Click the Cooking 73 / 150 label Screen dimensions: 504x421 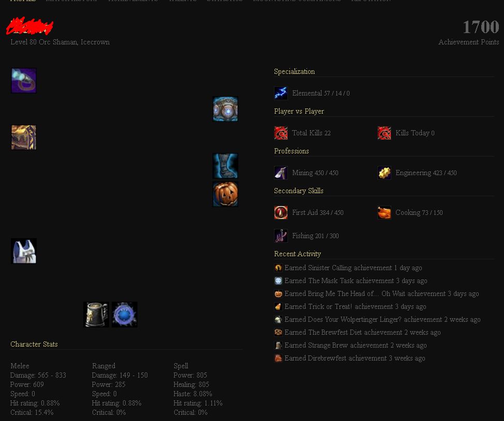coord(419,213)
